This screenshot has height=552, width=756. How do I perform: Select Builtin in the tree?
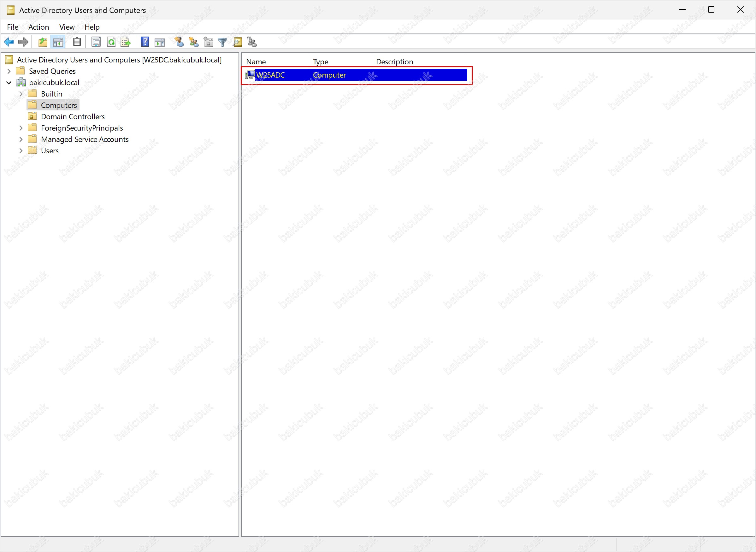[51, 94]
